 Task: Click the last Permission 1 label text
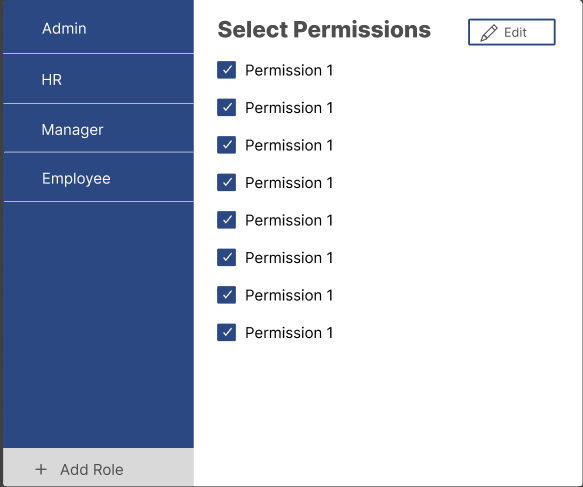(289, 333)
